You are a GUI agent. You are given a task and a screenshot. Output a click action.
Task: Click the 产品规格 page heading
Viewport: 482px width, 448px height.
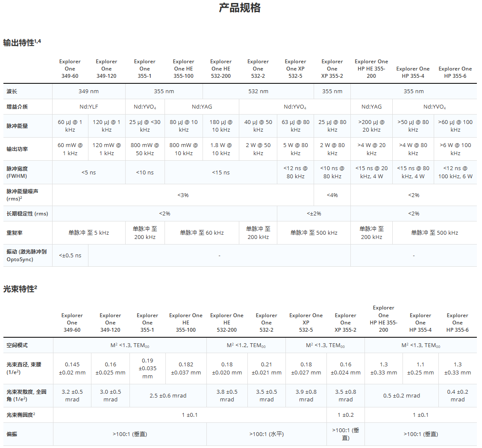click(x=240, y=8)
